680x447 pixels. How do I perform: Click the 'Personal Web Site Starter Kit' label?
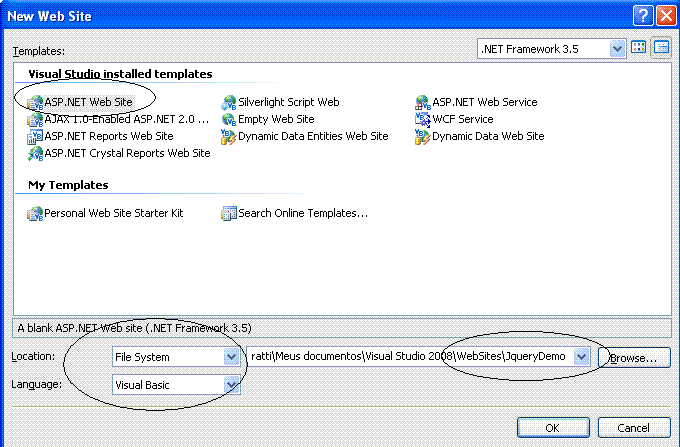tap(114, 213)
